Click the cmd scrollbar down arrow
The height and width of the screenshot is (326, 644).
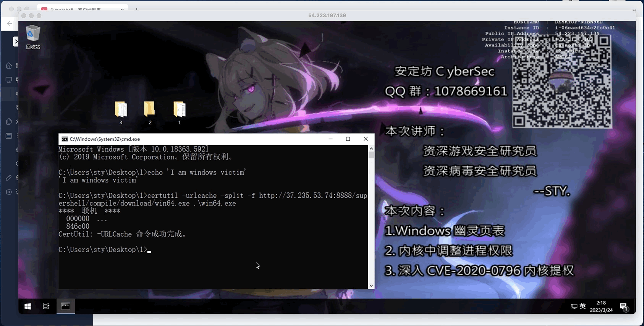371,286
